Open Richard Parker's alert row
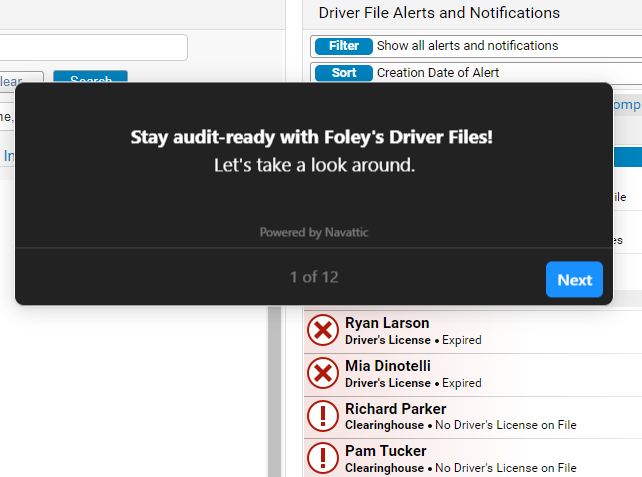Screen dimensions: 642x477 pos(473,417)
